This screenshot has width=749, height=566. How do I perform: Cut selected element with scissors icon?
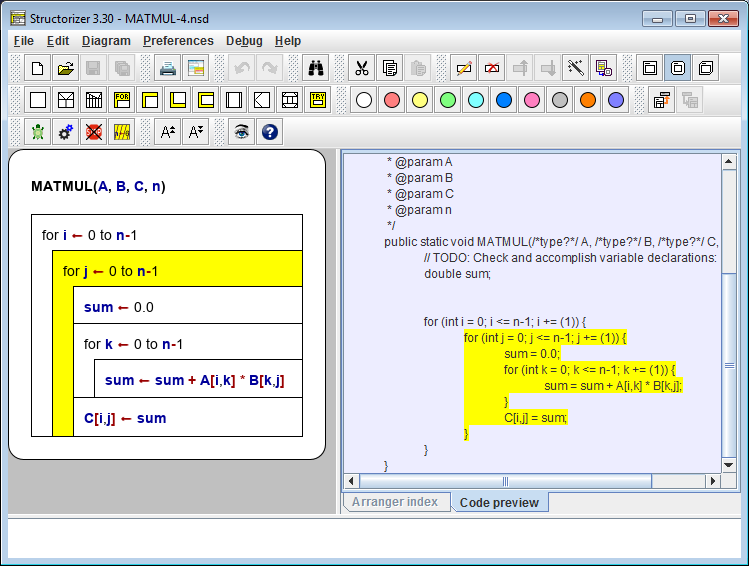362,68
